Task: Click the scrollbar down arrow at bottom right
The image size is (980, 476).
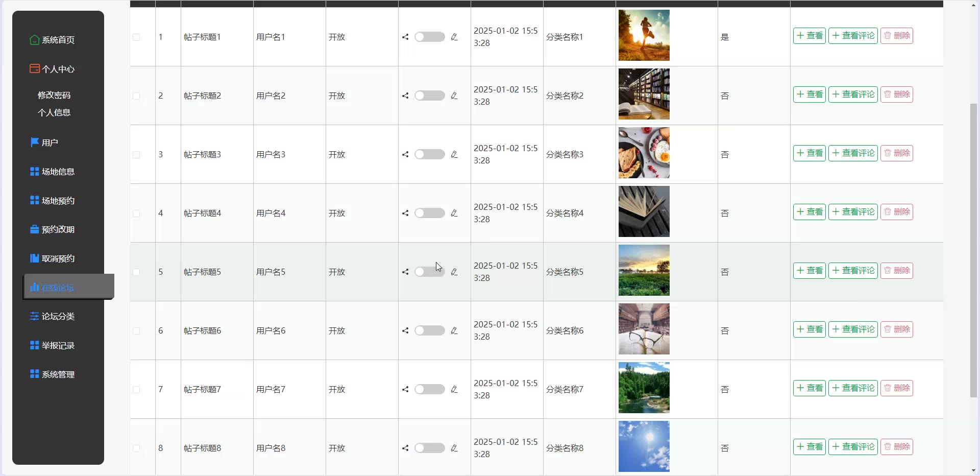Action: [x=973, y=470]
